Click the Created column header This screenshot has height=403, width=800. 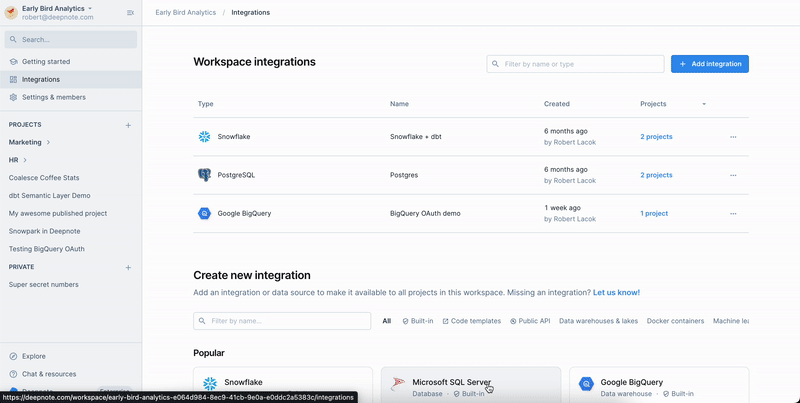(557, 104)
